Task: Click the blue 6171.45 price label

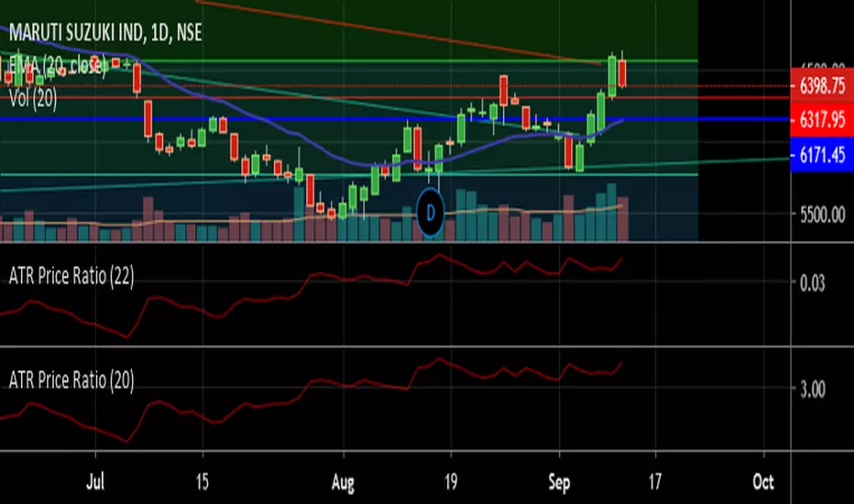Action: 822,155
